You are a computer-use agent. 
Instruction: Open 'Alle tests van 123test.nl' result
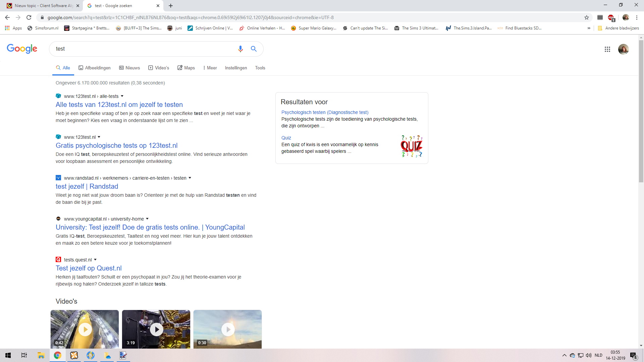pos(119,105)
